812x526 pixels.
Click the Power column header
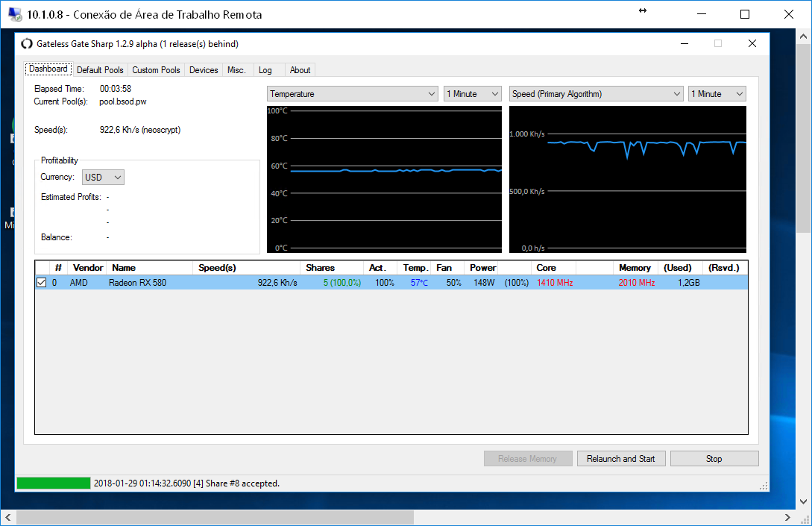click(x=481, y=268)
